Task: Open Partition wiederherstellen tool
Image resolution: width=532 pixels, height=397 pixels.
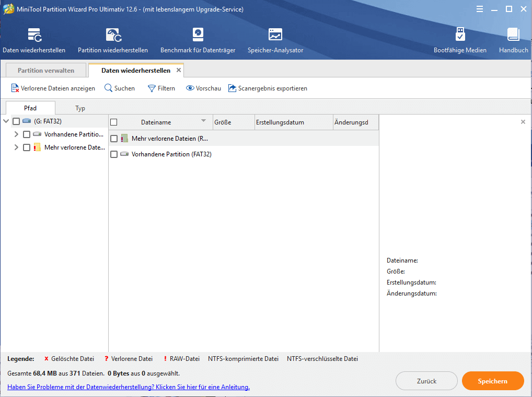Action: tap(113, 40)
